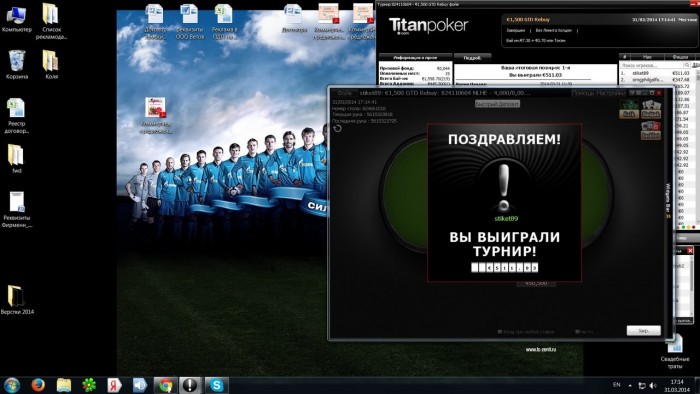This screenshot has height=394, width=700.
Task: Open Yandex browser from the taskbar
Action: (x=114, y=385)
